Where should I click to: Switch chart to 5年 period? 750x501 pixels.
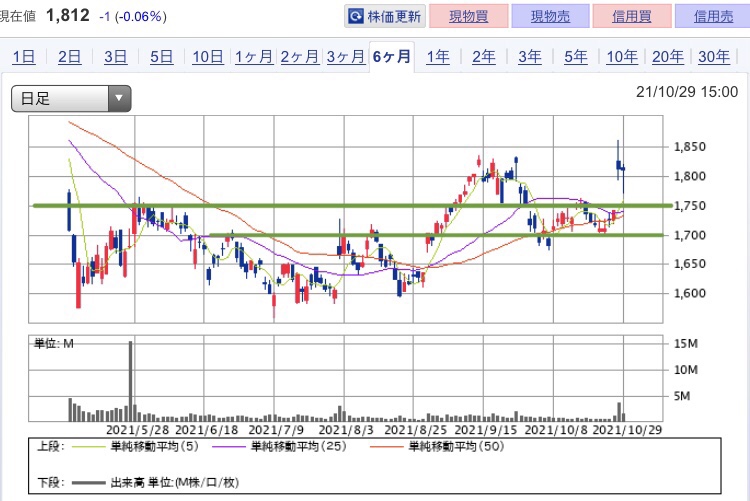pyautogui.click(x=575, y=56)
